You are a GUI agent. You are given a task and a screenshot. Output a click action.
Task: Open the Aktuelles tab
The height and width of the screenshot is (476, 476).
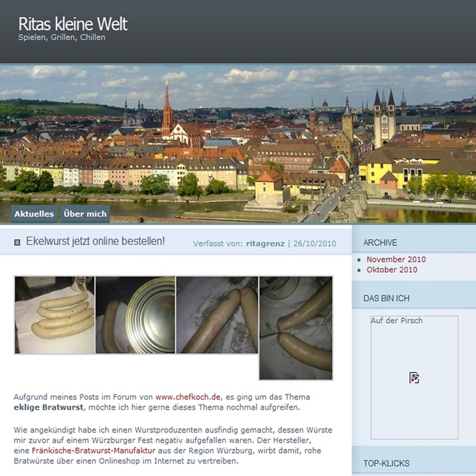point(34,214)
